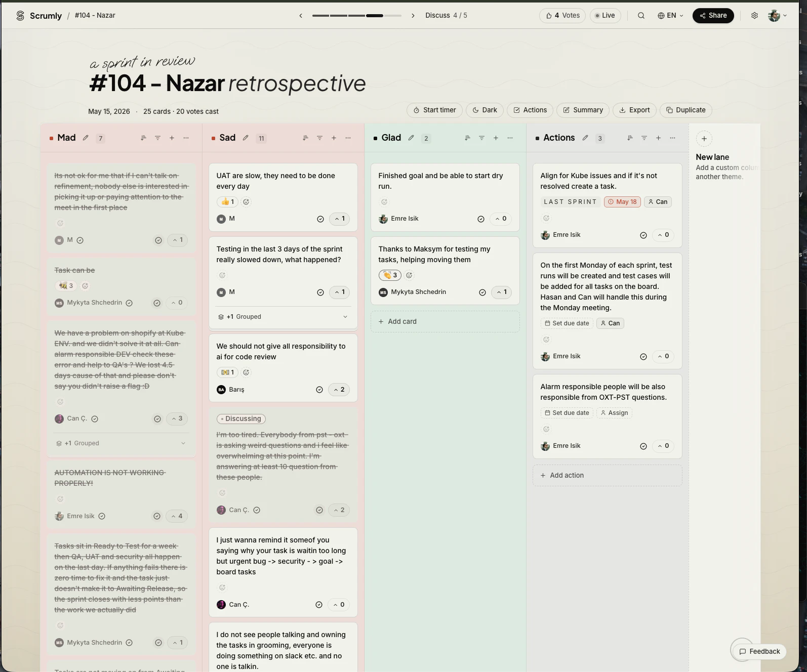Add reaction on Alarm responsible action card
This screenshot has height=672, width=807.
pos(546,429)
